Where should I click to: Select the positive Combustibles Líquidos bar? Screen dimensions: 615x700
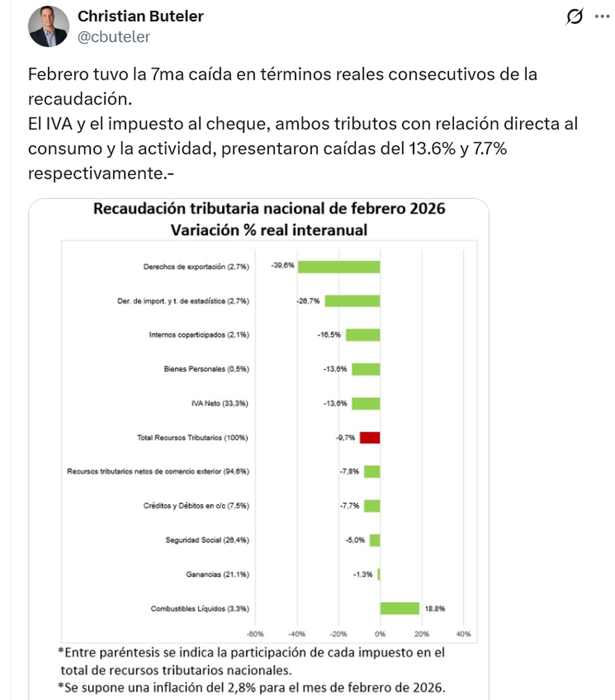[x=399, y=608]
